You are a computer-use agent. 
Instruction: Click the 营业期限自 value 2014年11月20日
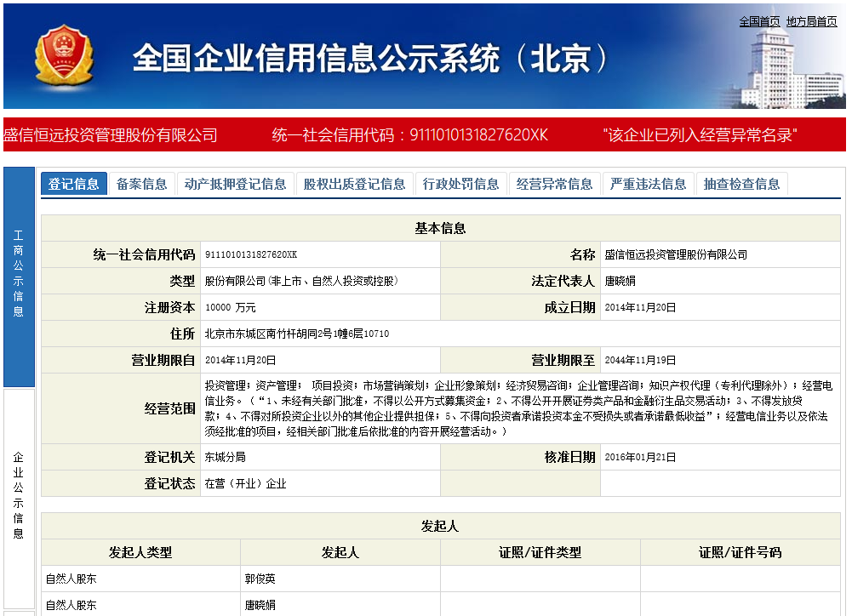coord(240,360)
